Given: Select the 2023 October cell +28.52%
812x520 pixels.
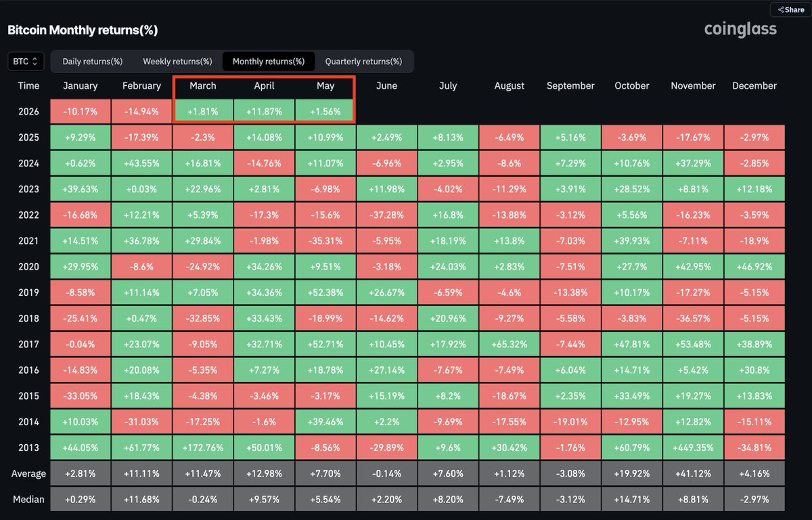Looking at the screenshot, I should pyautogui.click(x=631, y=189).
